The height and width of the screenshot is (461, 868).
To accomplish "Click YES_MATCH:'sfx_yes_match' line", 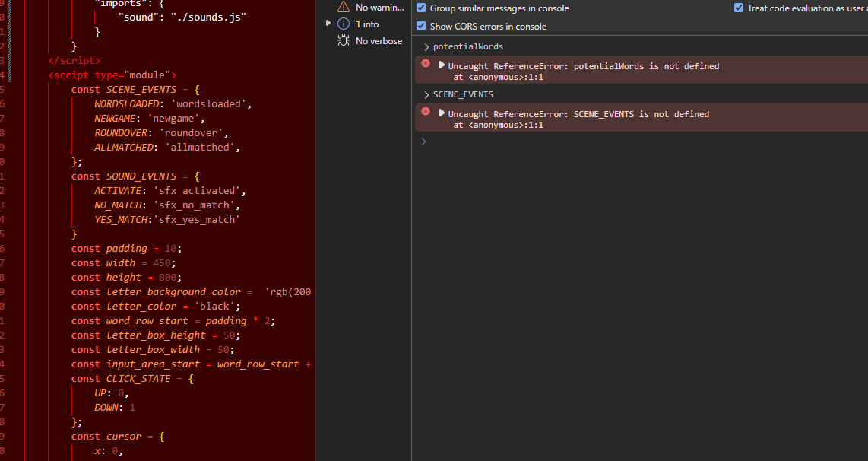I will 167,219.
